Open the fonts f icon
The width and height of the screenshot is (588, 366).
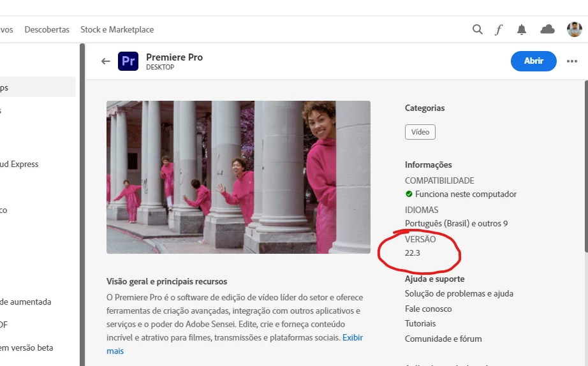pyautogui.click(x=499, y=29)
